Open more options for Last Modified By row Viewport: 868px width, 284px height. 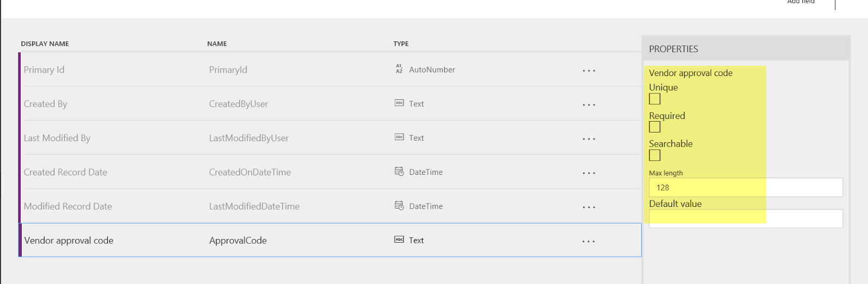(589, 139)
